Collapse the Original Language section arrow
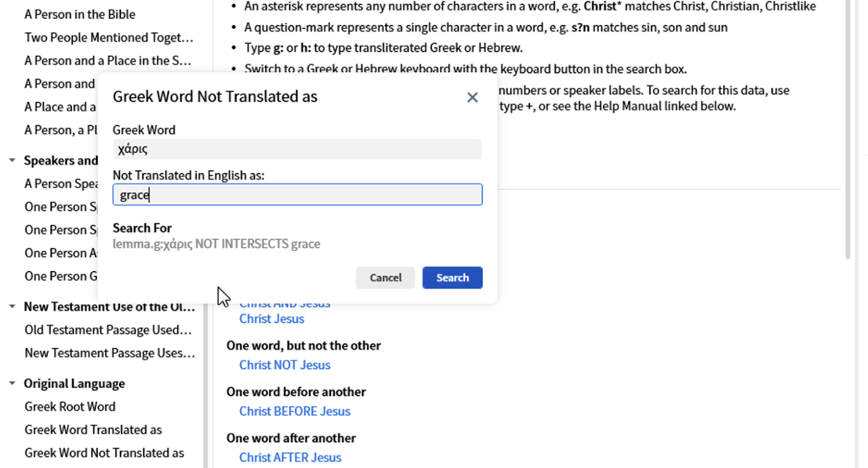 pos(12,383)
